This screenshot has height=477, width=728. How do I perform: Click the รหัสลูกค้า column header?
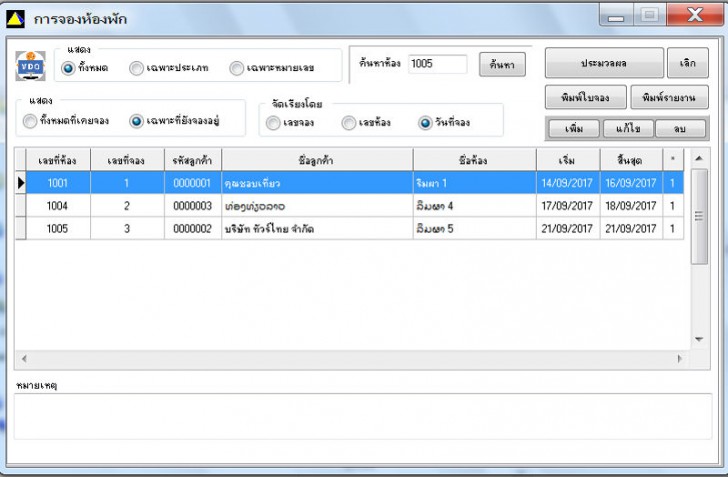pos(193,161)
